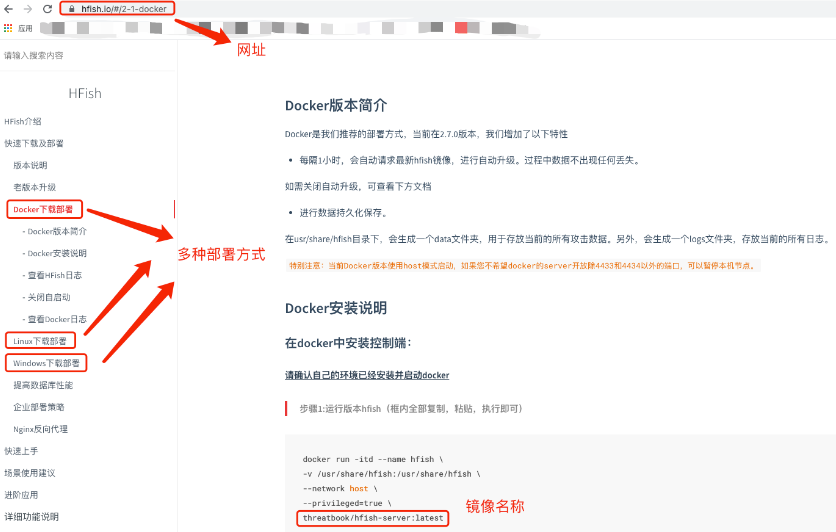
Task: Click the browser forward arrow
Action: coord(28,9)
